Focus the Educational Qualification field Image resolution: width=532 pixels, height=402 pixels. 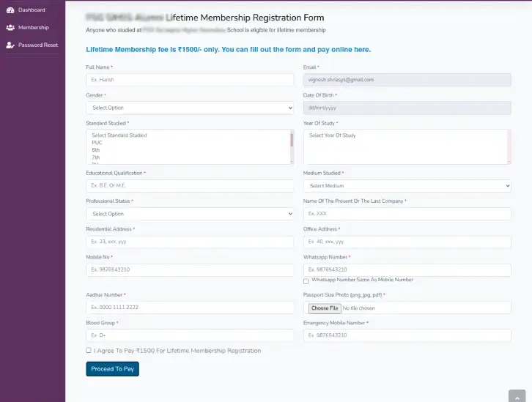click(x=190, y=186)
